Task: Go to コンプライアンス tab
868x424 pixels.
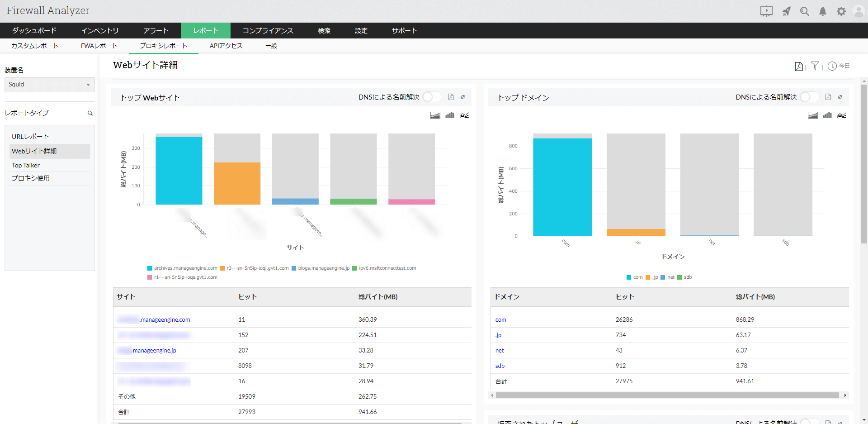Action: pyautogui.click(x=268, y=31)
